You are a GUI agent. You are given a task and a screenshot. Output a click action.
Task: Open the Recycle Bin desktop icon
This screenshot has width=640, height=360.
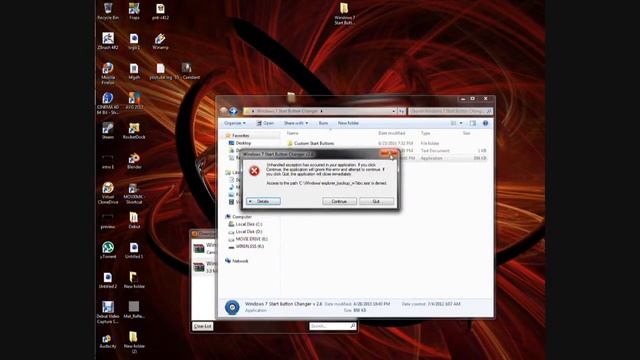click(x=108, y=11)
